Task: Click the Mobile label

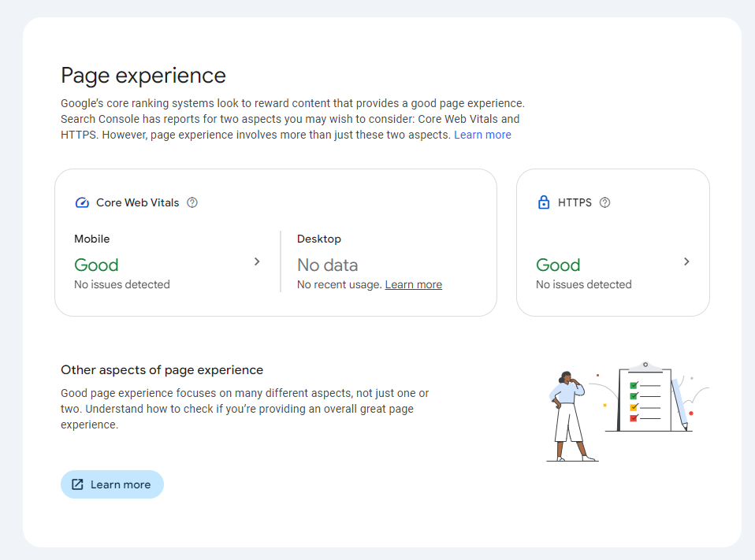Action: pyautogui.click(x=92, y=239)
